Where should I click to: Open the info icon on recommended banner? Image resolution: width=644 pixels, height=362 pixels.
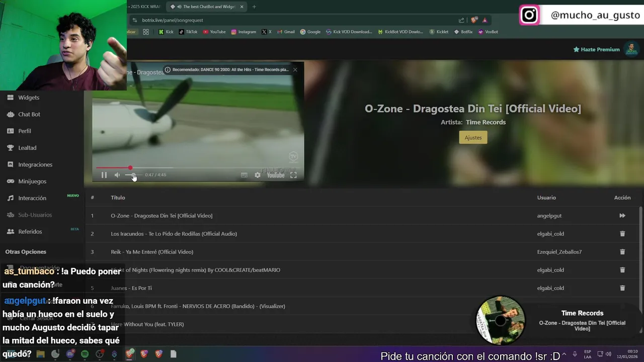168,70
